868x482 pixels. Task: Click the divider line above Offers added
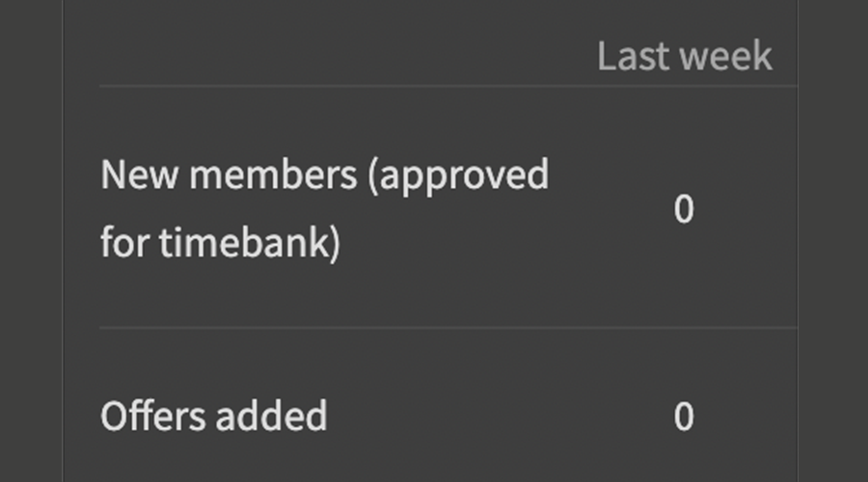[x=448, y=328]
